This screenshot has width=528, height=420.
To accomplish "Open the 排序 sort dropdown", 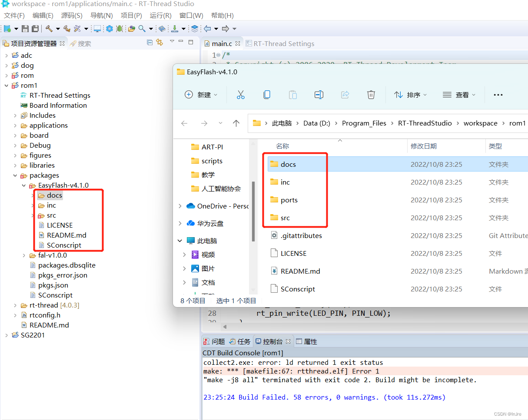I will coord(411,95).
